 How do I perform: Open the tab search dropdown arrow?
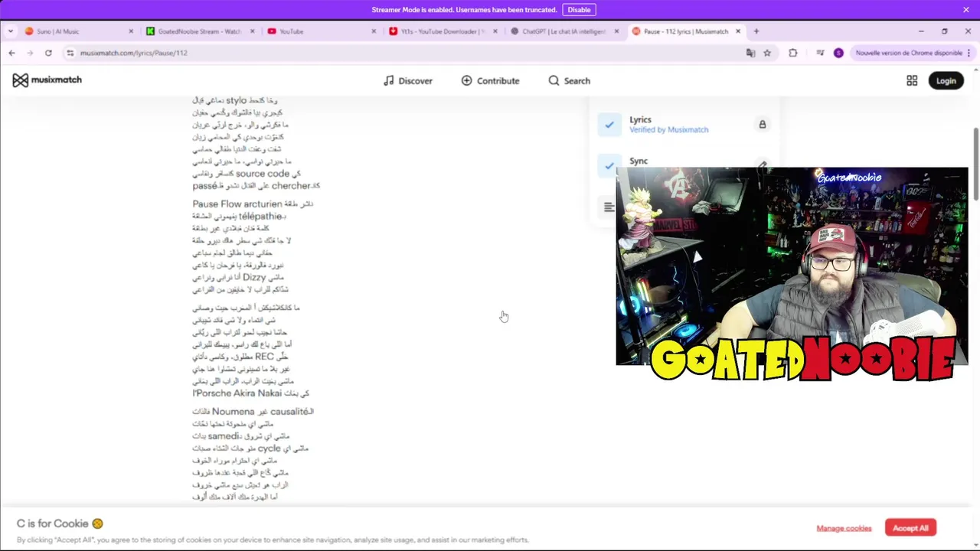click(11, 31)
